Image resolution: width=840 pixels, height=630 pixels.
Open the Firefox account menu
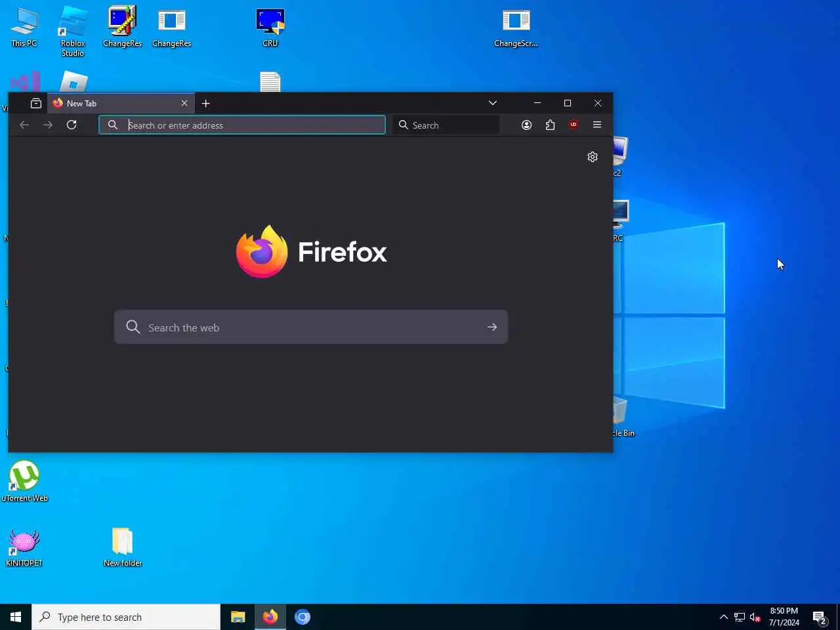(526, 125)
